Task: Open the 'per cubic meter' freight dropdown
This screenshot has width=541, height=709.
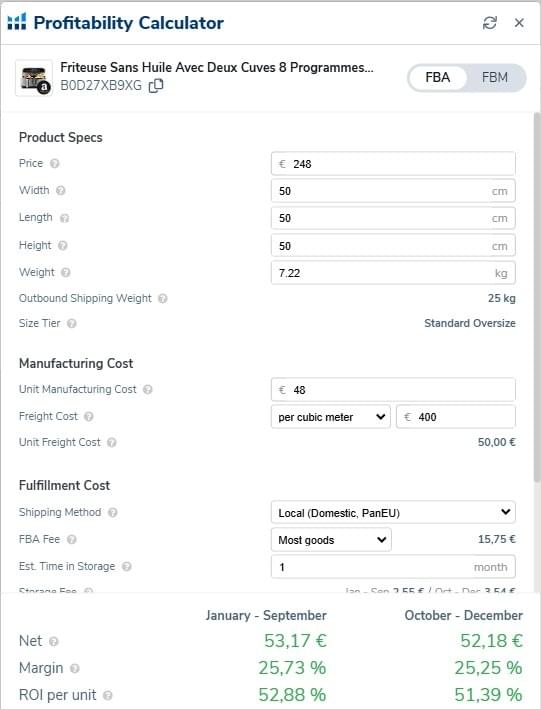Action: [x=331, y=417]
